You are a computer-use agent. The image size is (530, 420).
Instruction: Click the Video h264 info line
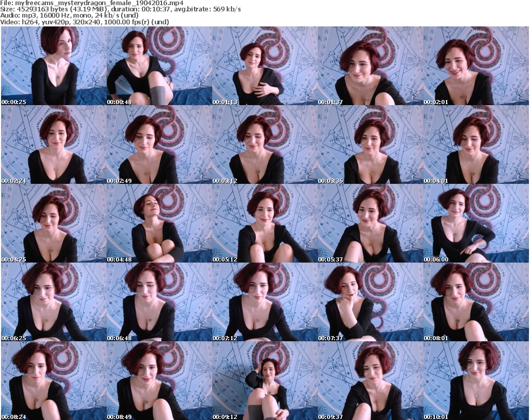[84, 22]
